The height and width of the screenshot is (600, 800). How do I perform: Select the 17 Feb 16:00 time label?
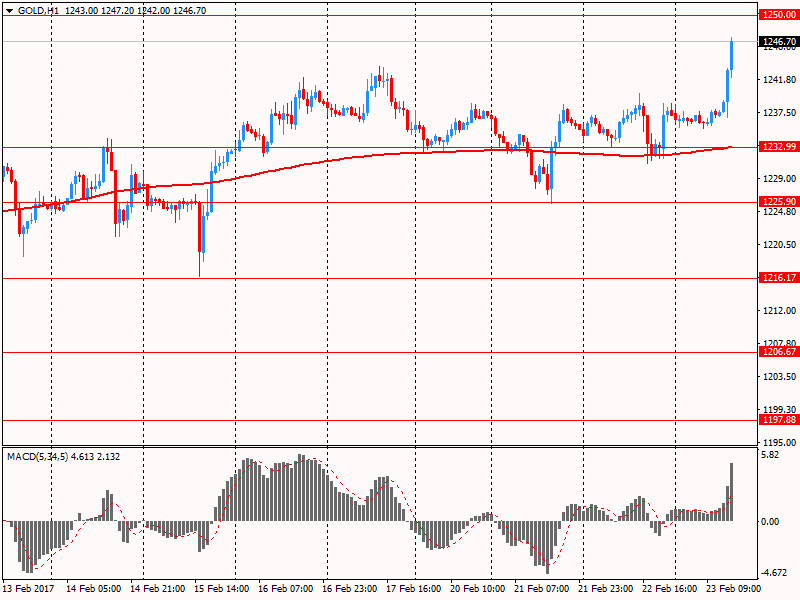click(413, 590)
